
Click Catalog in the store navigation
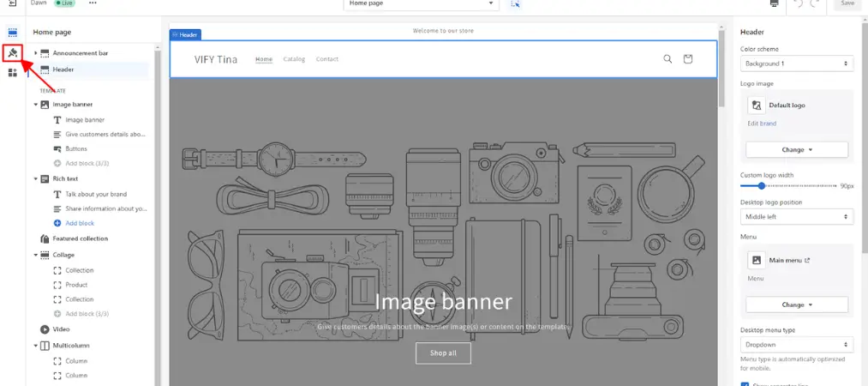(294, 59)
